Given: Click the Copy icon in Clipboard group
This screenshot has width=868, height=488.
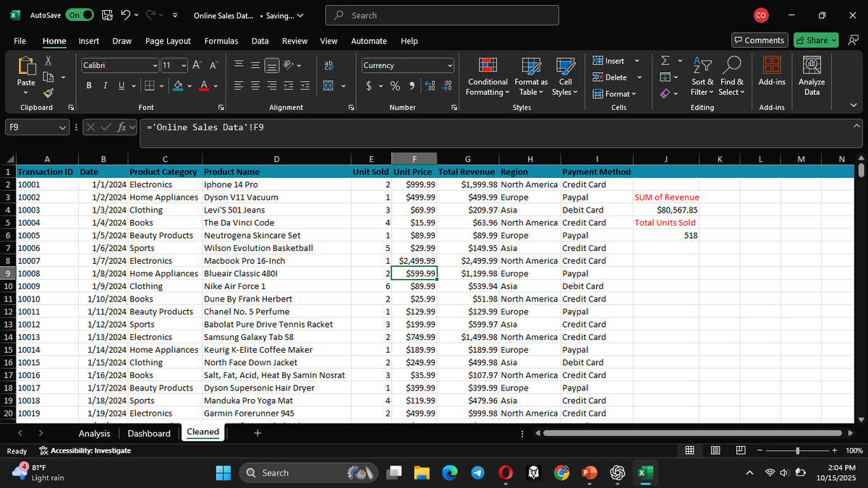Looking at the screenshot, I should pos(48,77).
